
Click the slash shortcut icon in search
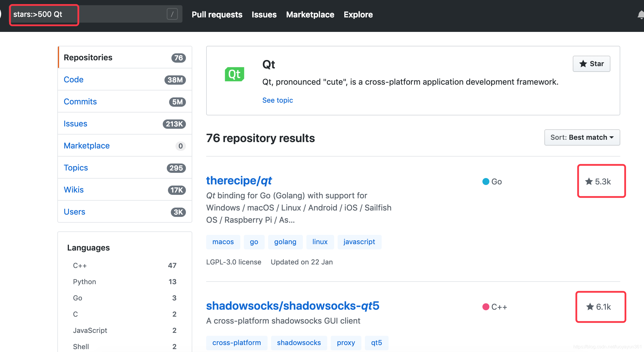(172, 14)
